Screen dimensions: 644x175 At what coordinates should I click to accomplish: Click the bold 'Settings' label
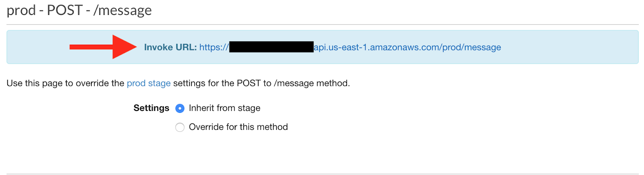coord(151,108)
